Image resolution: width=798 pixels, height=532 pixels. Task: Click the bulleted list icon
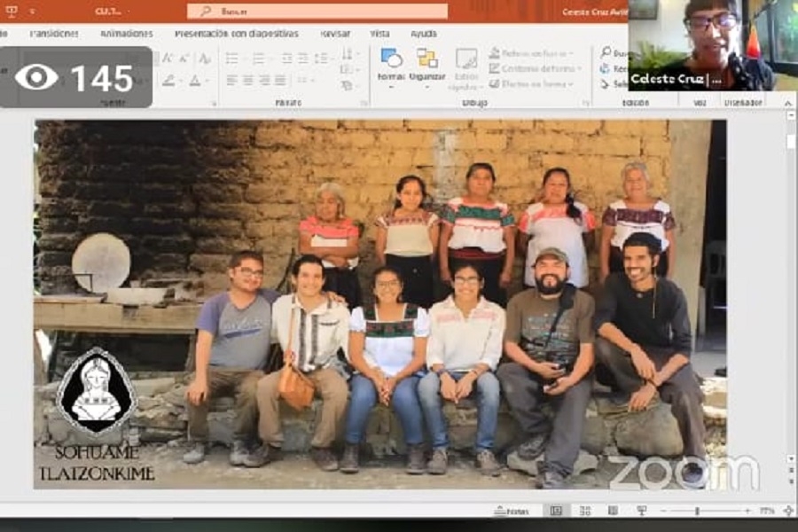coord(231,58)
